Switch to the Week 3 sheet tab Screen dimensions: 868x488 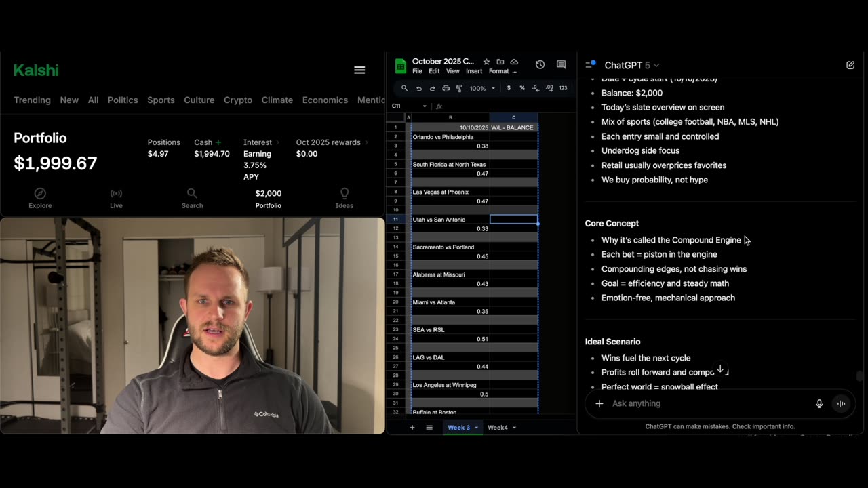pos(458,428)
